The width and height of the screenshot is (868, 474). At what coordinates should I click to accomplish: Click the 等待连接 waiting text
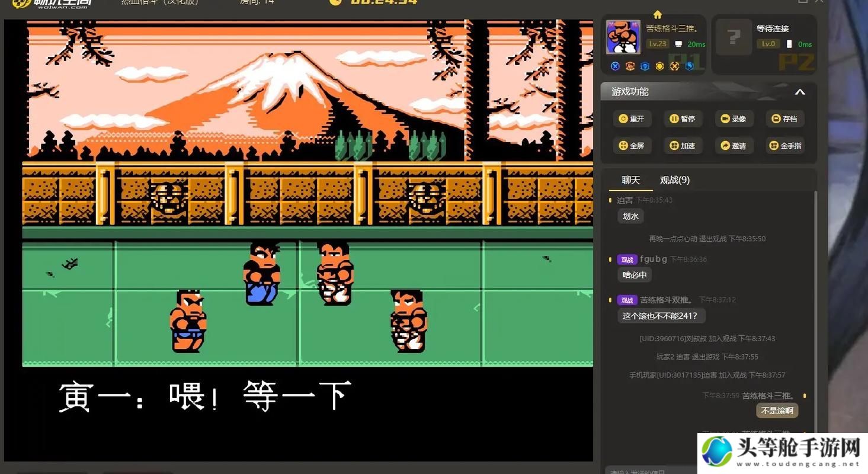pos(773,28)
